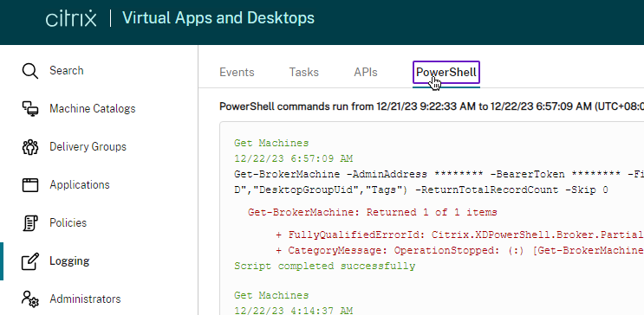Click the Citrix logo in header
Screen dimensions: 644x315
[71, 19]
